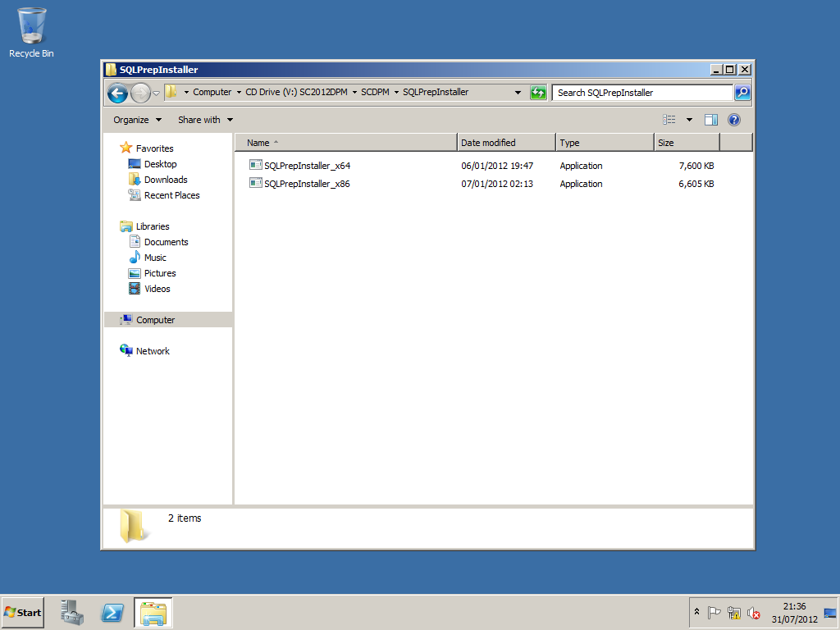This screenshot has width=840, height=630.
Task: Open Windows PowerShell from taskbar
Action: (112, 612)
